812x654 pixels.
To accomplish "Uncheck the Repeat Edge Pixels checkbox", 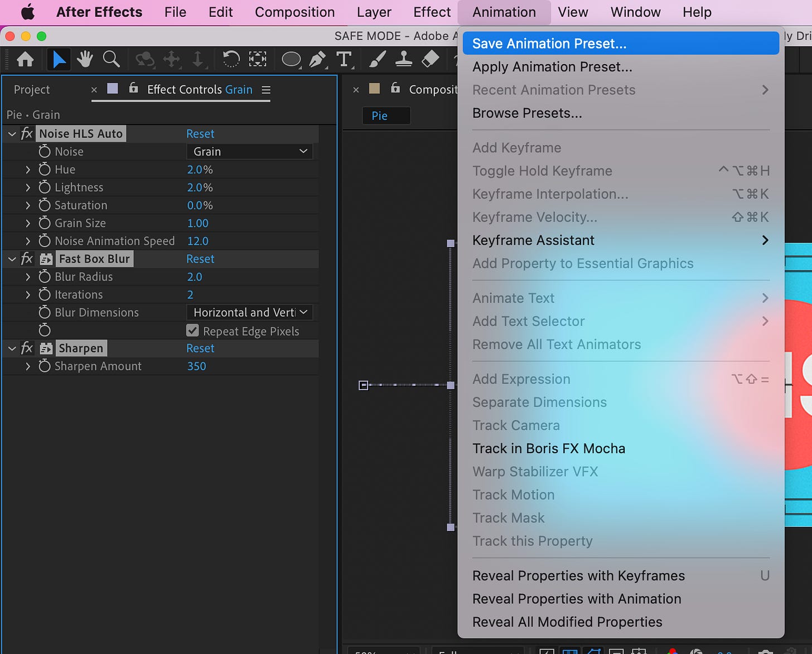I will click(x=192, y=331).
